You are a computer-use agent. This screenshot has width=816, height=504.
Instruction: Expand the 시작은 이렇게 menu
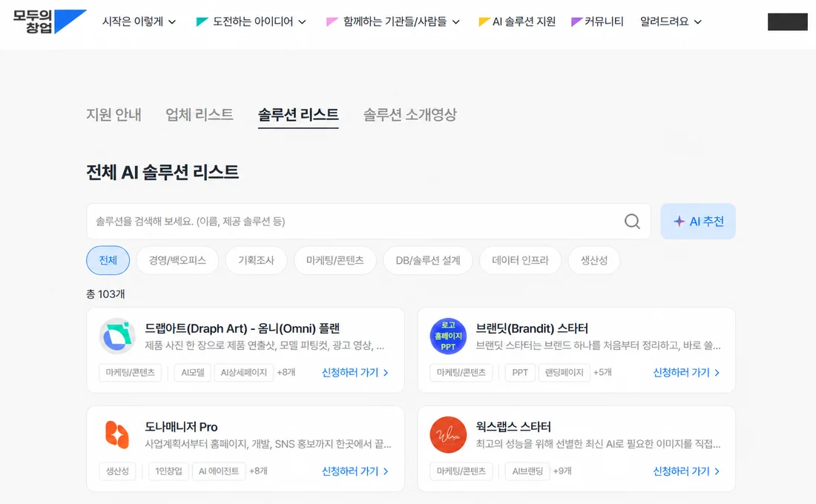(139, 21)
